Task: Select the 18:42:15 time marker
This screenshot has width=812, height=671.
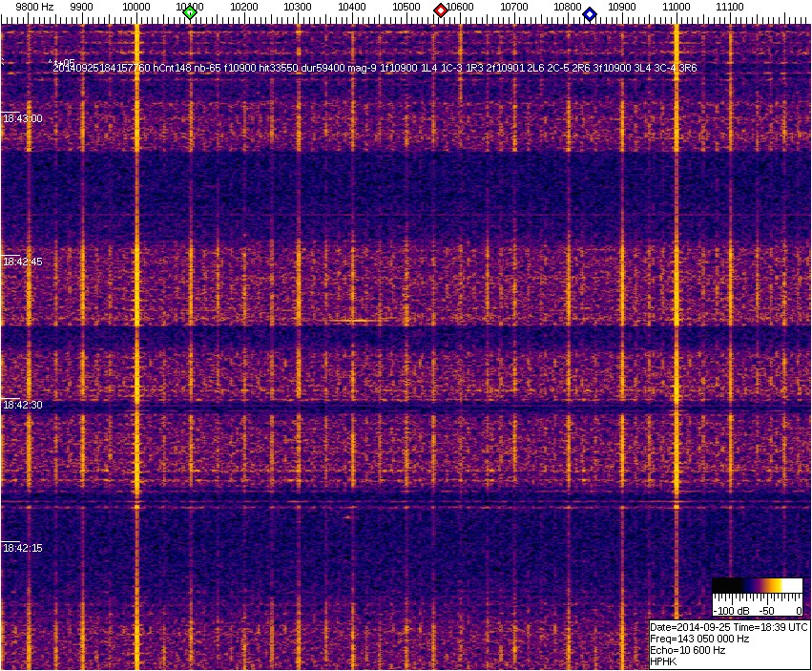Action: click(23, 549)
